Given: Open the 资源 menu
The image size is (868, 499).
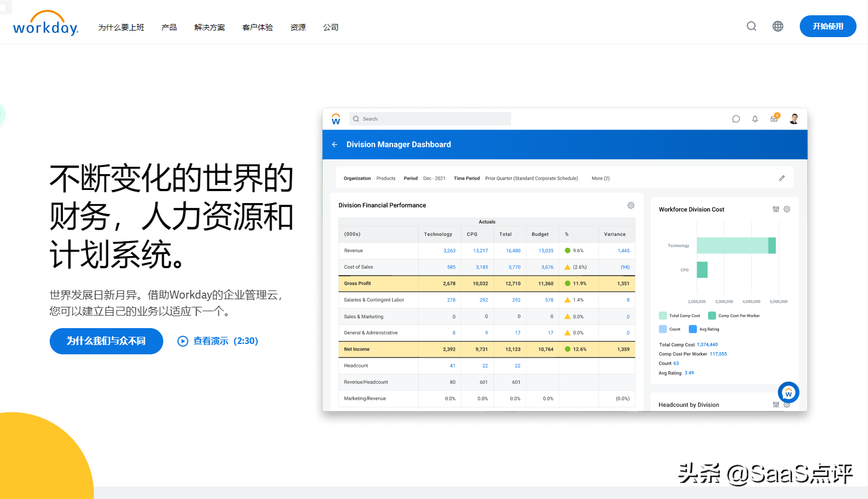Looking at the screenshot, I should pos(298,27).
